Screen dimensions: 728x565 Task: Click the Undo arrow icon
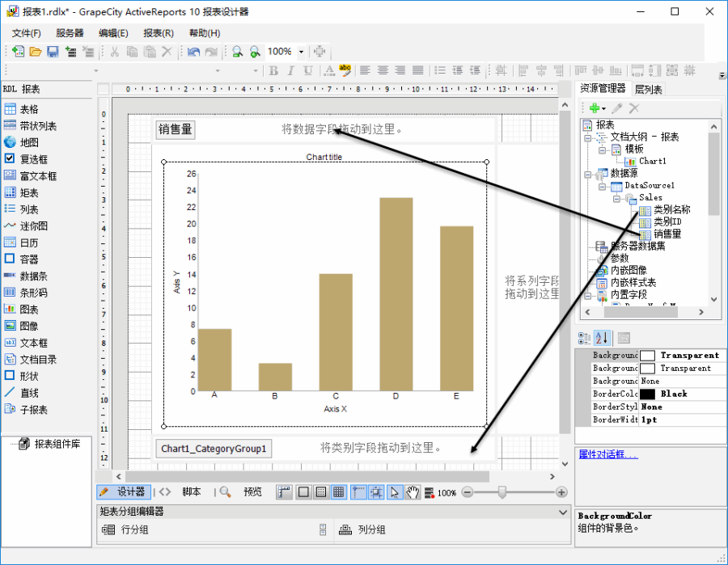pos(193,52)
